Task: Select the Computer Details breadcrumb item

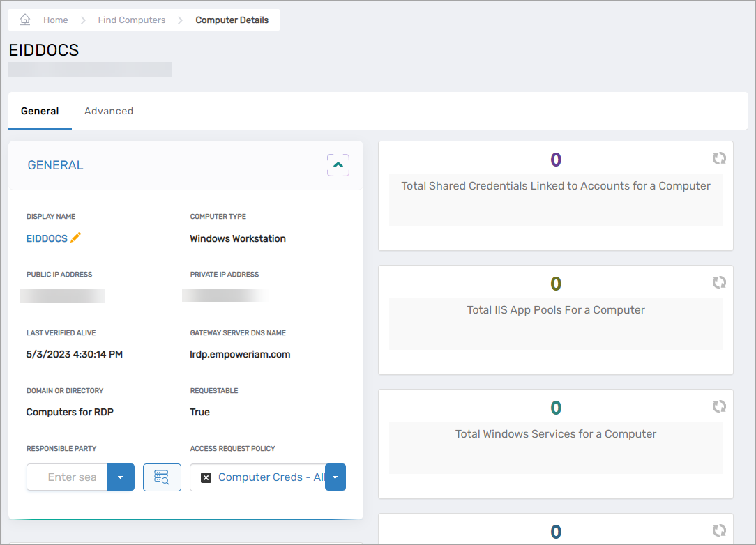Action: tap(232, 20)
